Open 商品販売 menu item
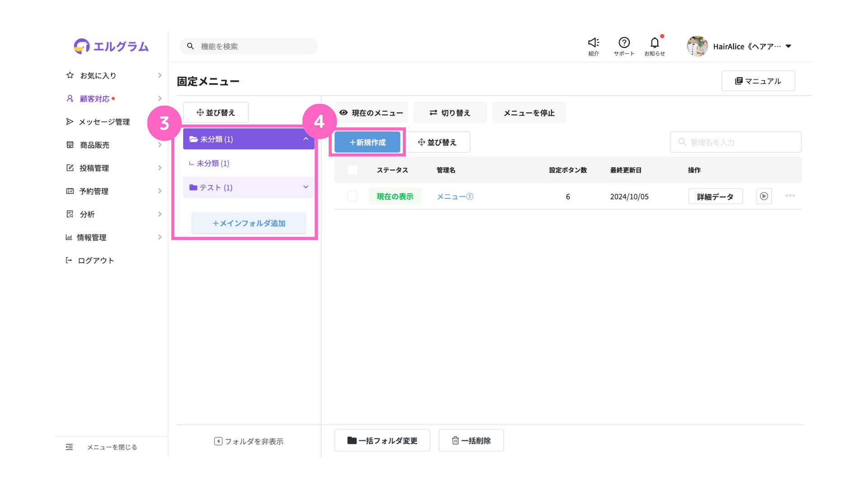 (x=94, y=145)
